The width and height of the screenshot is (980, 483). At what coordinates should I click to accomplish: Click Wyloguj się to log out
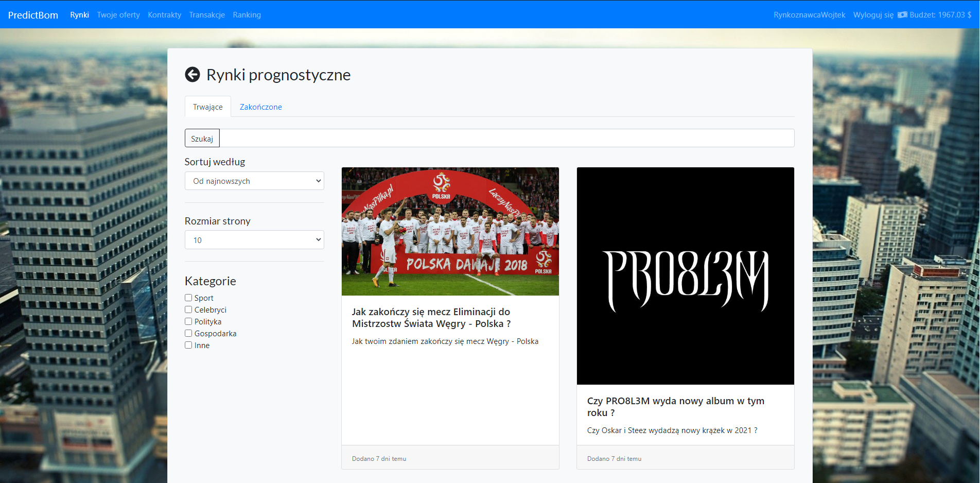[873, 15]
